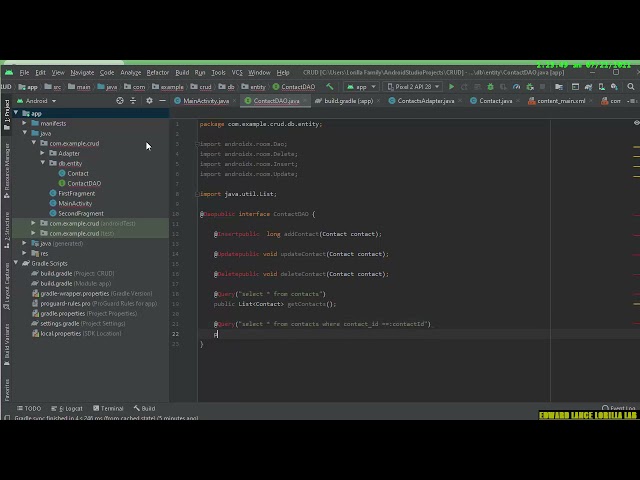Open Project Structure folder icon in toolbar

(559, 87)
